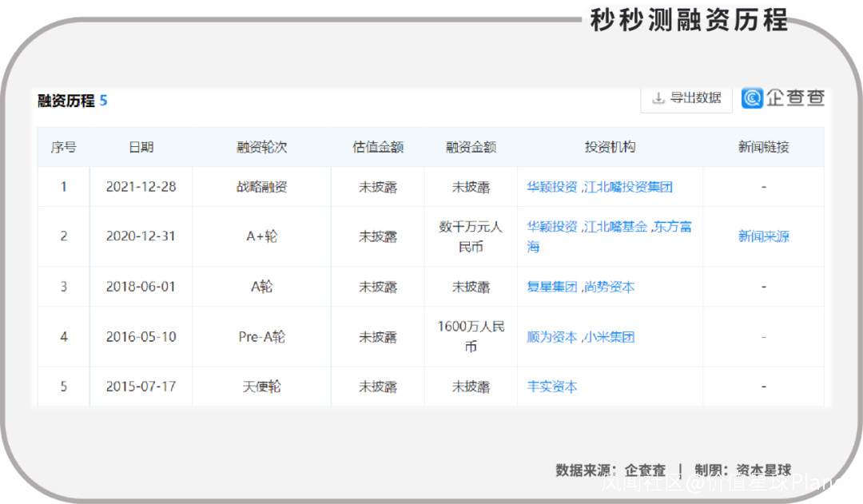Open the 东方富海 investor link
The height and width of the screenshot is (504, 863).
tap(673, 227)
